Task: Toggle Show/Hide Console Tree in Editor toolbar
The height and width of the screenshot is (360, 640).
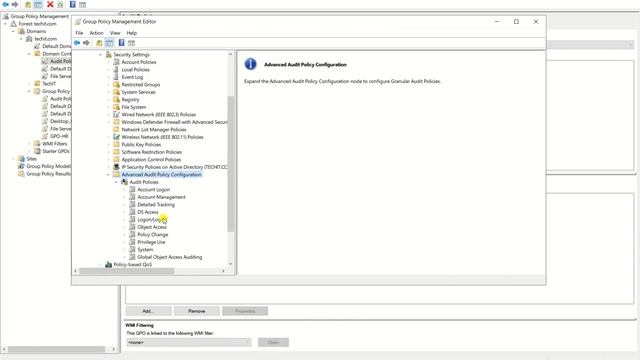Action: (109, 43)
